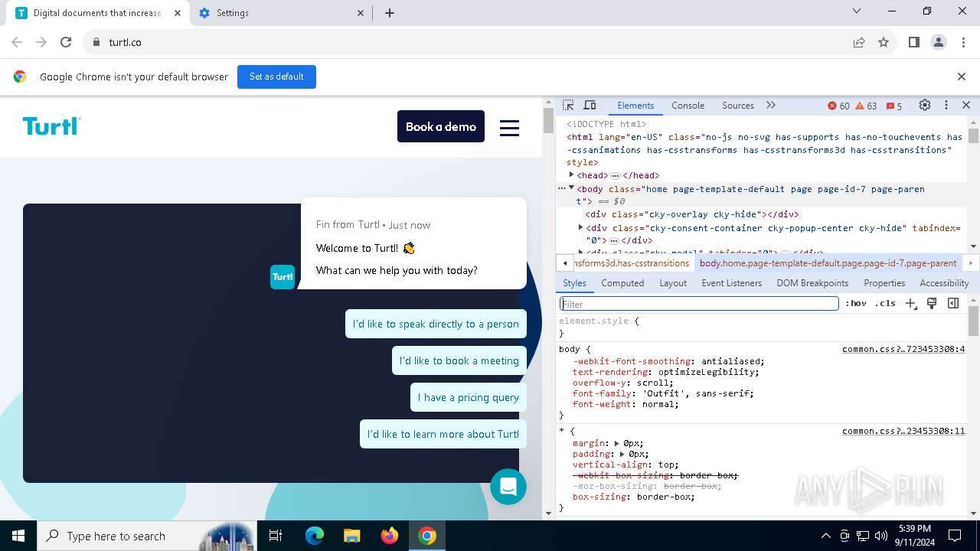Open DevTools customize three-dot menu
The height and width of the screenshot is (551, 980).
click(x=946, y=106)
